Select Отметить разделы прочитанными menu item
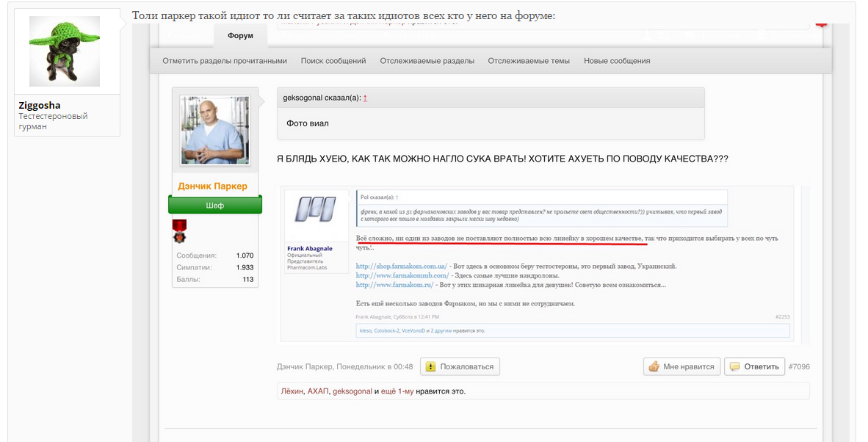This screenshot has width=868, height=442. click(225, 61)
